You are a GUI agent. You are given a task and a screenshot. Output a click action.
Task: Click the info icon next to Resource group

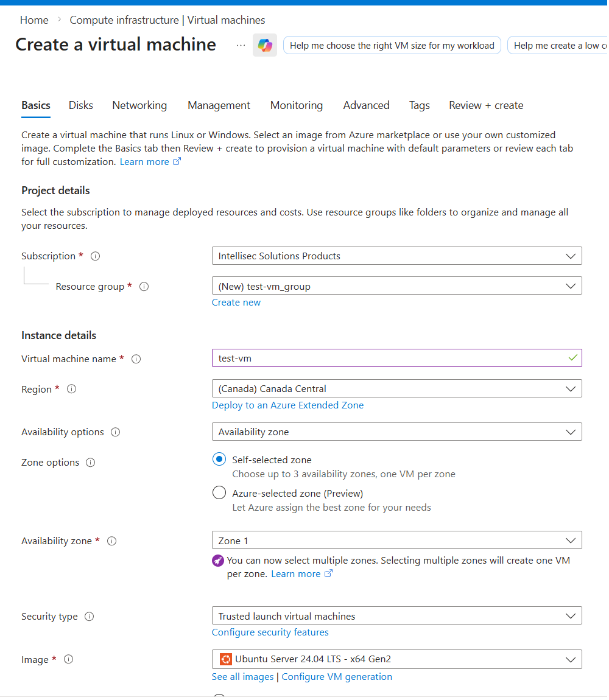[x=144, y=286]
